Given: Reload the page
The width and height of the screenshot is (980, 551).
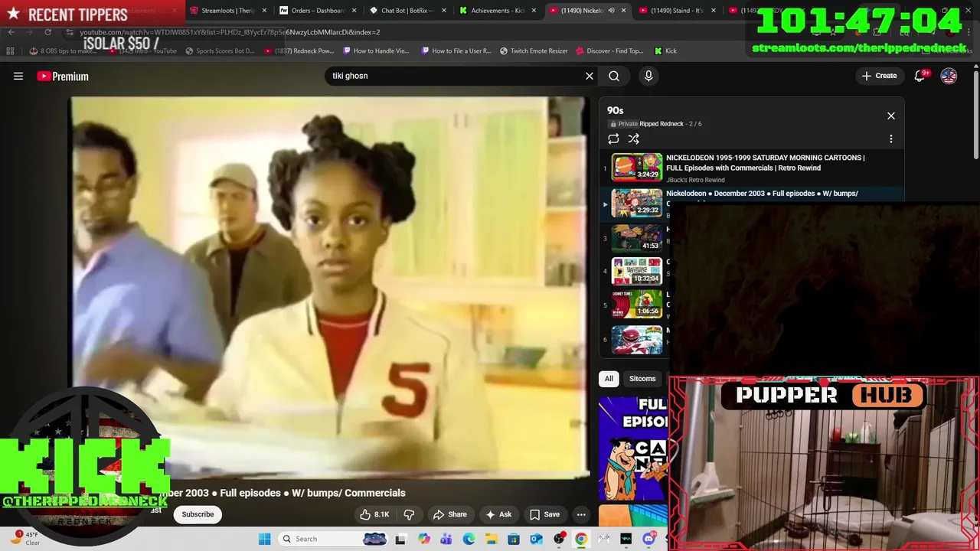Looking at the screenshot, I should pos(47,32).
